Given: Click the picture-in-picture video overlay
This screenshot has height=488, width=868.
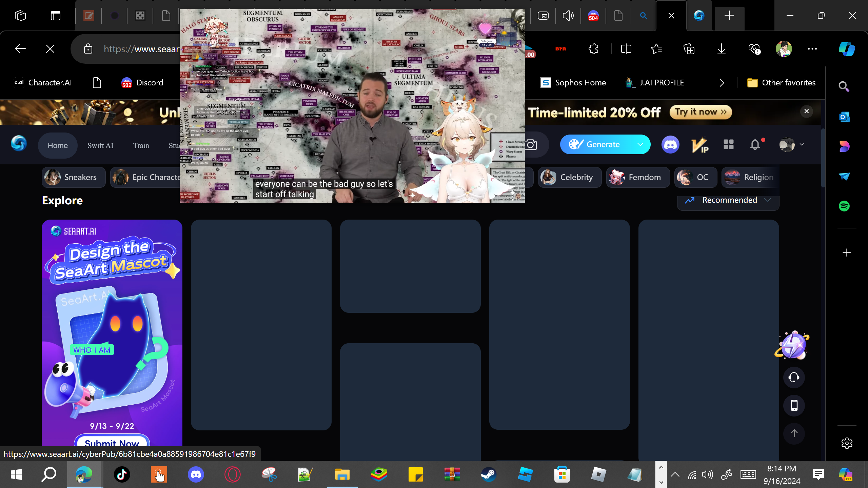Looking at the screenshot, I should 352,106.
